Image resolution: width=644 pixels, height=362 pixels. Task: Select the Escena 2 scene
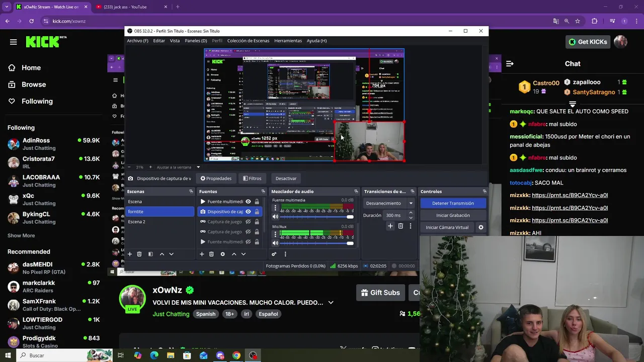[x=160, y=222]
